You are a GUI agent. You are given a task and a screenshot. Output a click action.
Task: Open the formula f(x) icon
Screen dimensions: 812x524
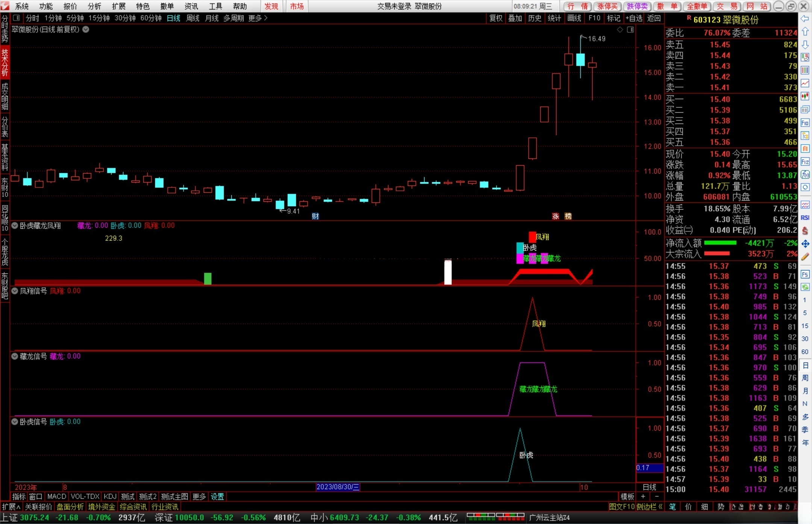click(x=805, y=175)
